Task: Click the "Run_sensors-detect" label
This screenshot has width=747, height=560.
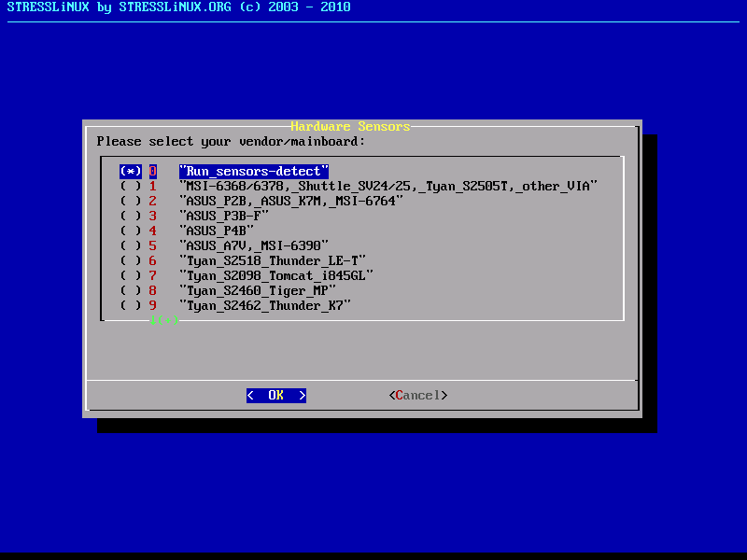Action: (x=254, y=172)
